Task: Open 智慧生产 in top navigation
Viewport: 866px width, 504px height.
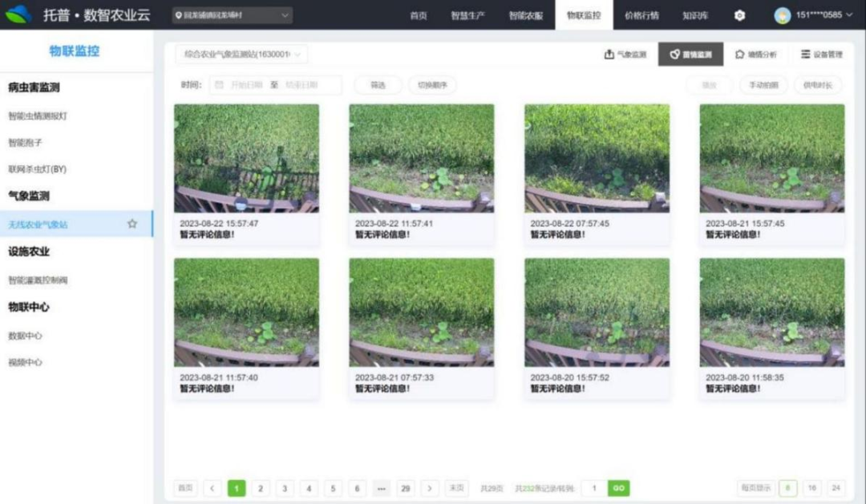Action: point(467,15)
